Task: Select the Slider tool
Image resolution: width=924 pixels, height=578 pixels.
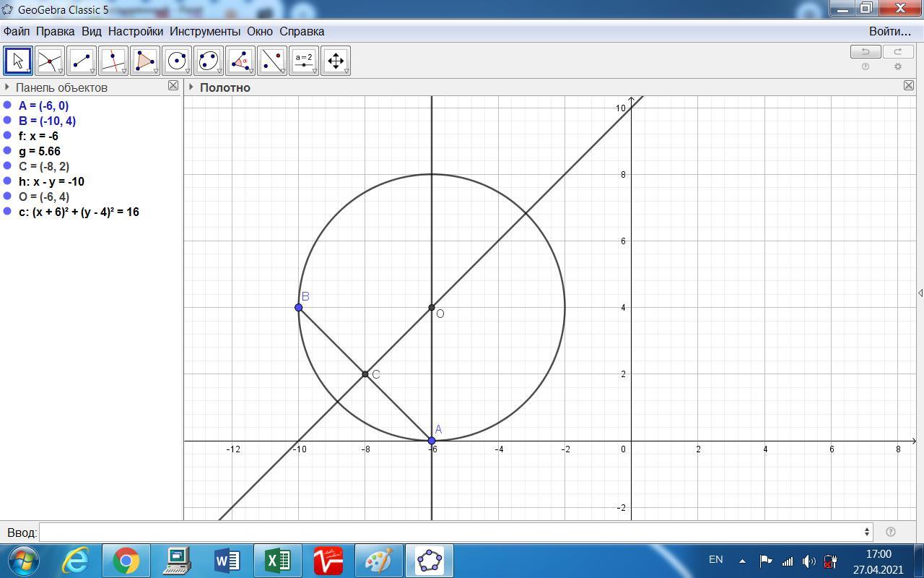Action: [304, 61]
